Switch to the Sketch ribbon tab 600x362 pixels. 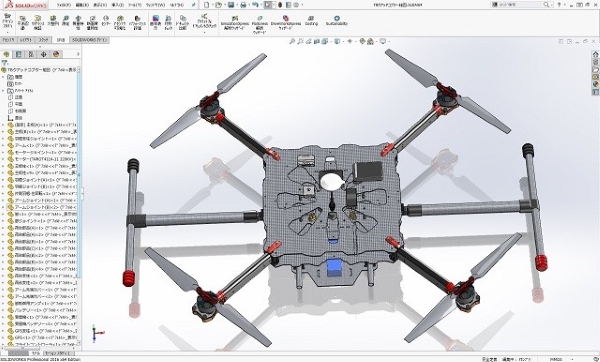(x=44, y=40)
